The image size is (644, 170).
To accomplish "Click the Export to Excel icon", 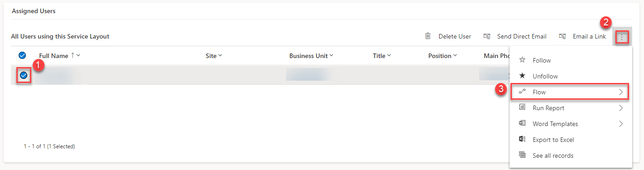I will pos(522,140).
